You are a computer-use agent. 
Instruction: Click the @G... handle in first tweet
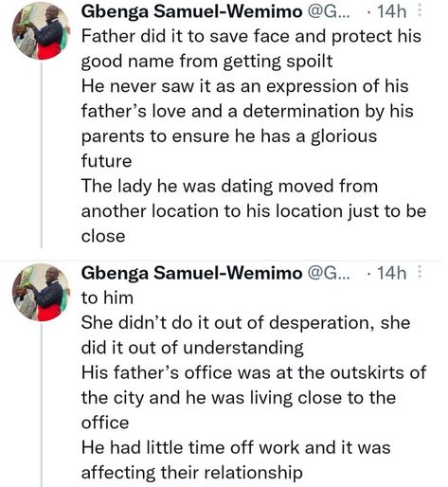click(329, 12)
